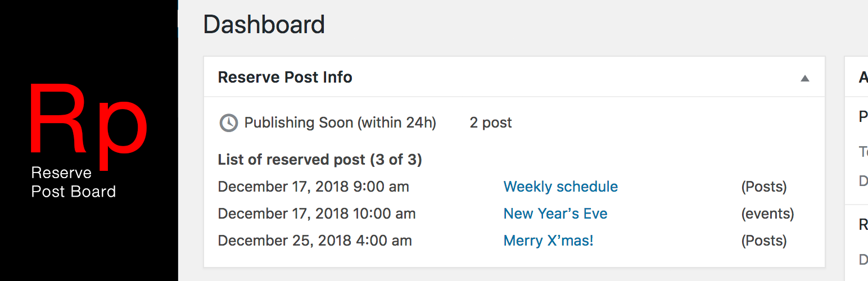The image size is (868, 281).
Task: Select the December 17, 2018 9:00 am date
Action: point(313,187)
